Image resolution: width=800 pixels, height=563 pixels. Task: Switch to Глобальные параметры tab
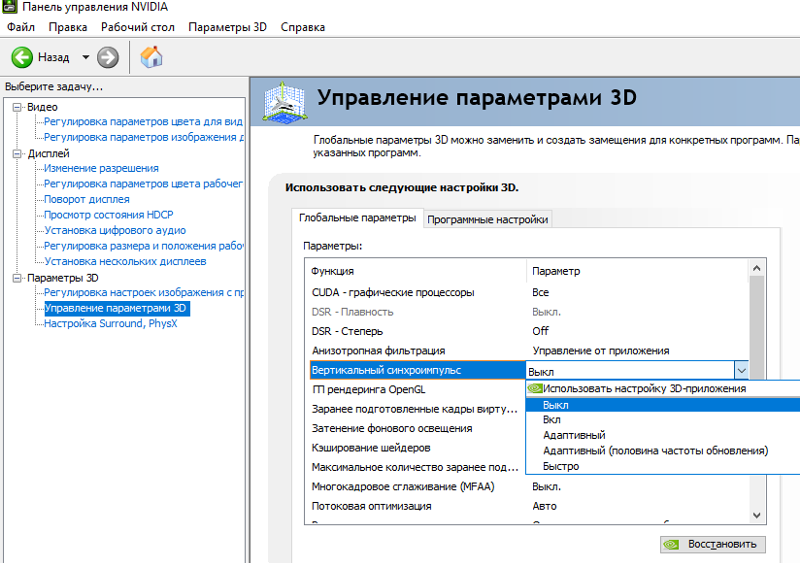(x=357, y=218)
